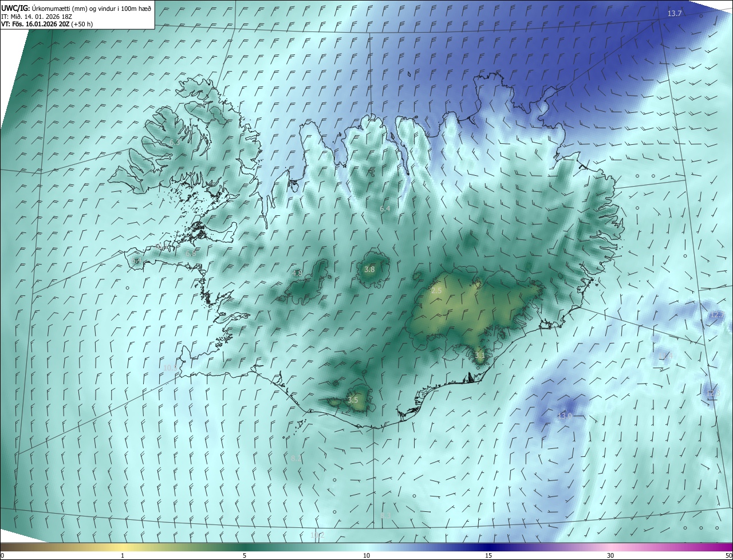This screenshot has width=733, height=560.
Task: Click the 10.2 value above the colorbar
Action: [317, 535]
